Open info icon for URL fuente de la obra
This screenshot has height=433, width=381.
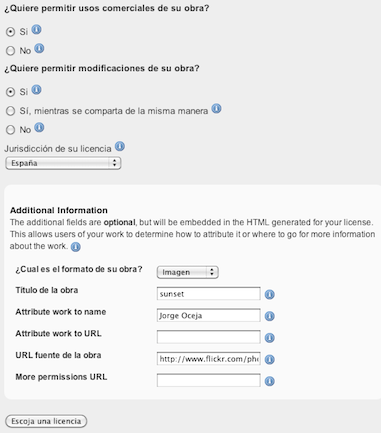pos(270,359)
